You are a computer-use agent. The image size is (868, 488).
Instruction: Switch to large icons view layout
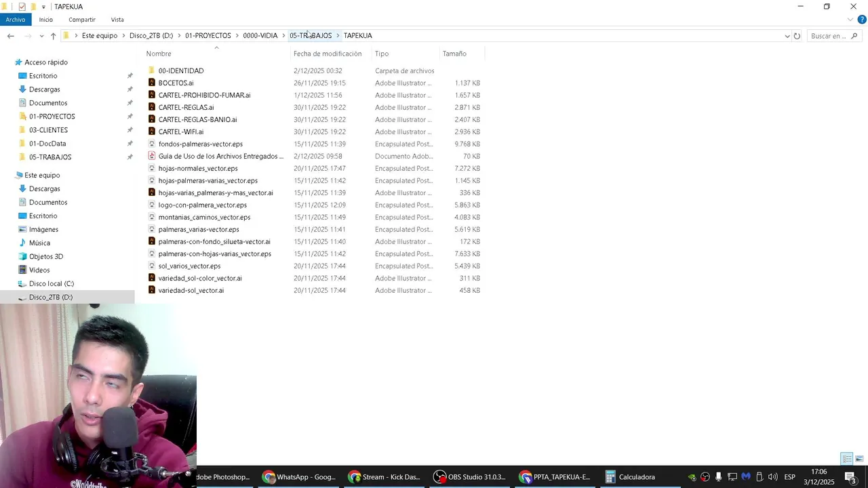click(x=859, y=459)
